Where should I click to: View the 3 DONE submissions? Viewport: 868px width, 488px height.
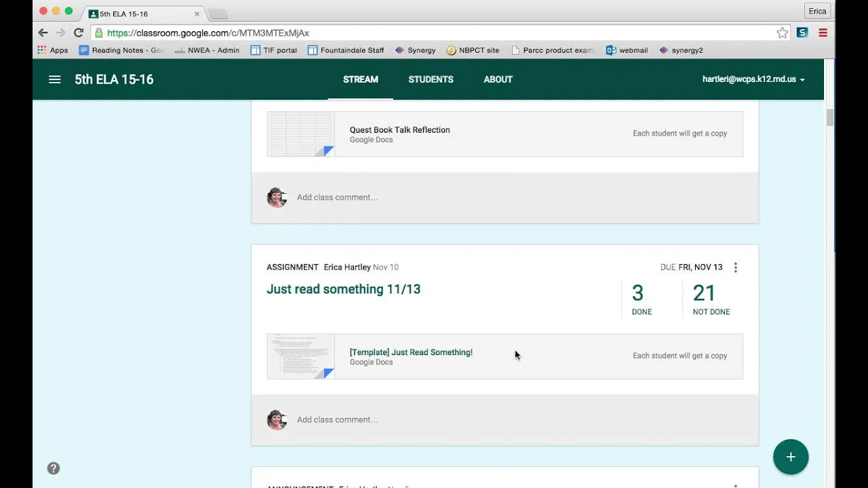coord(642,299)
